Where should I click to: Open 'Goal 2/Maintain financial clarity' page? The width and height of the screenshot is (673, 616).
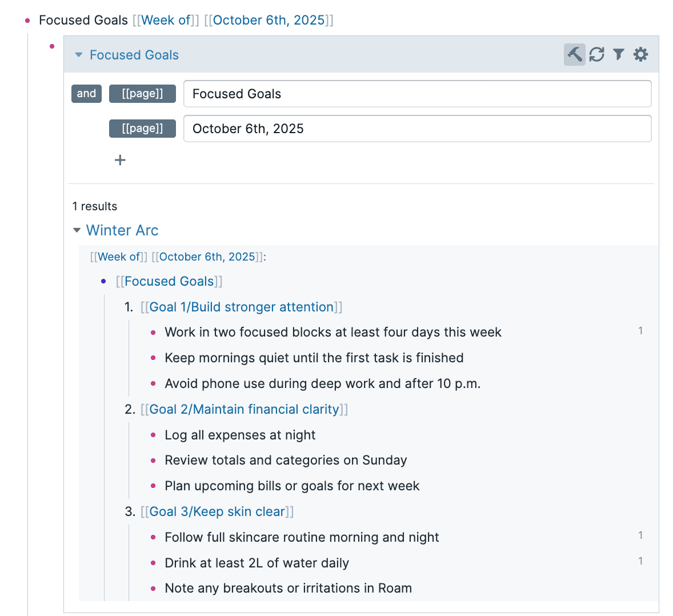pos(244,409)
